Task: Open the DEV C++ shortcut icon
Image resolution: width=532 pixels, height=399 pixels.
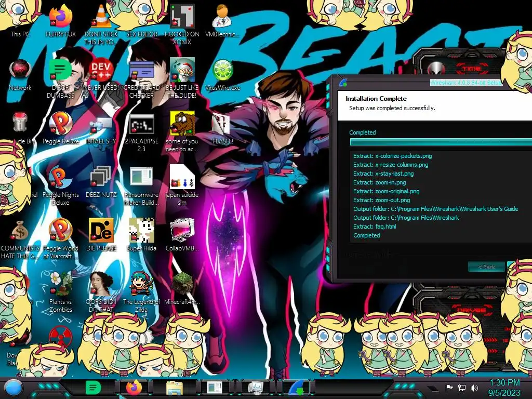Action: [x=101, y=71]
